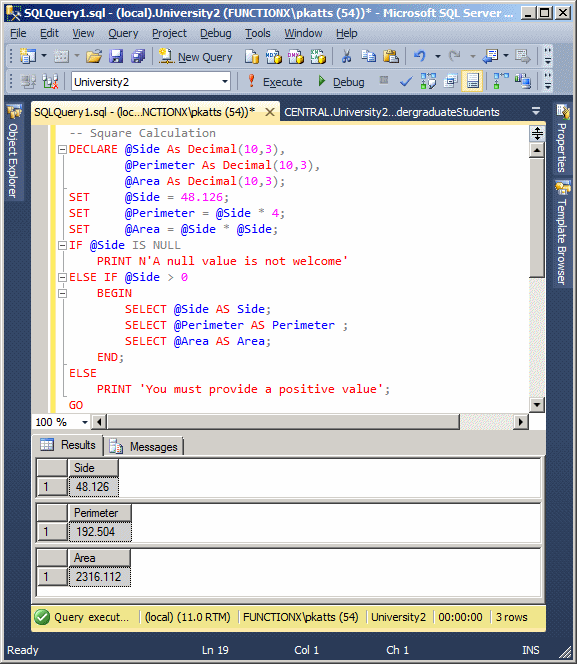This screenshot has height=664, width=577.
Task: Open the zoom percentage dropdown
Action: [85, 422]
